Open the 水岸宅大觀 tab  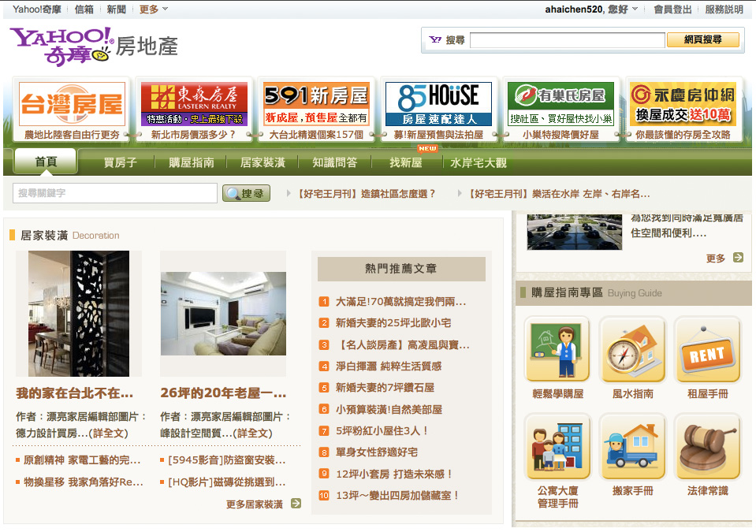(x=479, y=163)
